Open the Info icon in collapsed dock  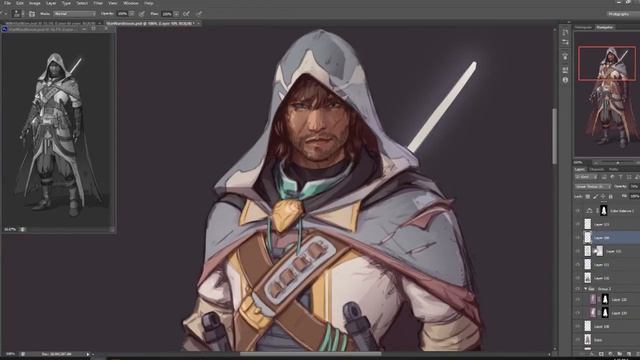[565, 80]
